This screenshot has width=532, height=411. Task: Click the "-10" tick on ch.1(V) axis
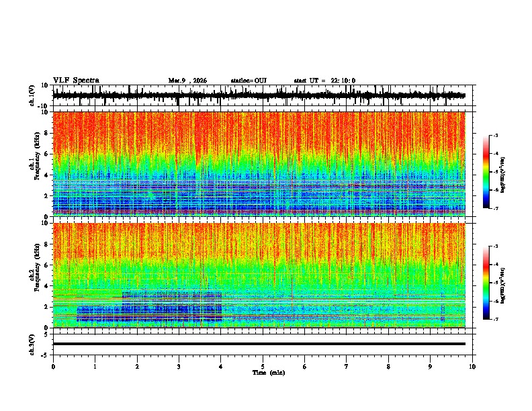[44, 106]
